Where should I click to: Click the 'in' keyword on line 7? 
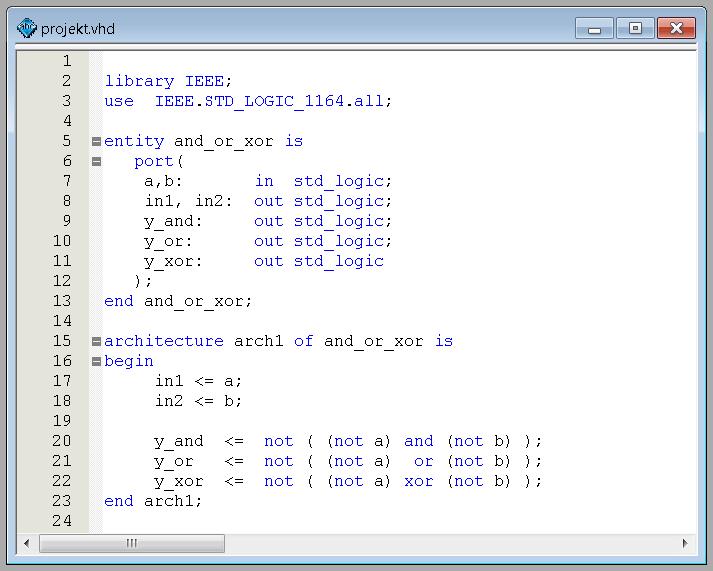(x=264, y=181)
